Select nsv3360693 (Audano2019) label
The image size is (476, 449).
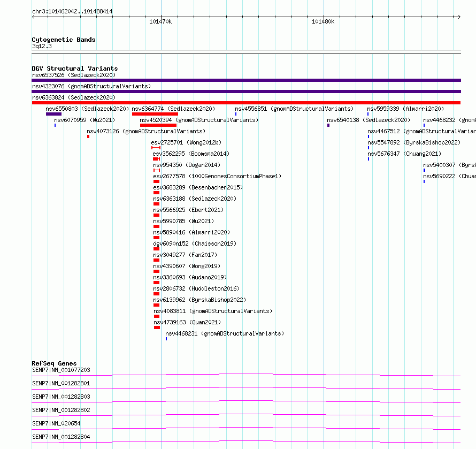[190, 277]
